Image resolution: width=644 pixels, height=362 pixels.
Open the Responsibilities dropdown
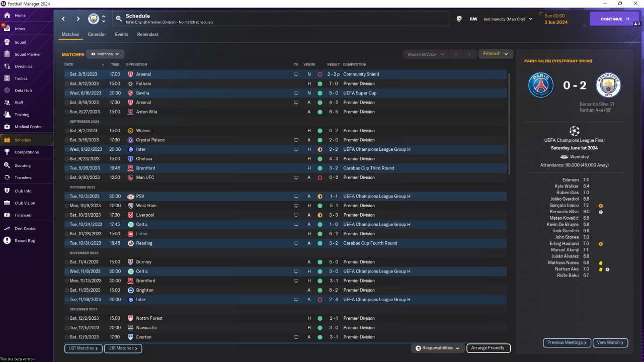click(437, 348)
